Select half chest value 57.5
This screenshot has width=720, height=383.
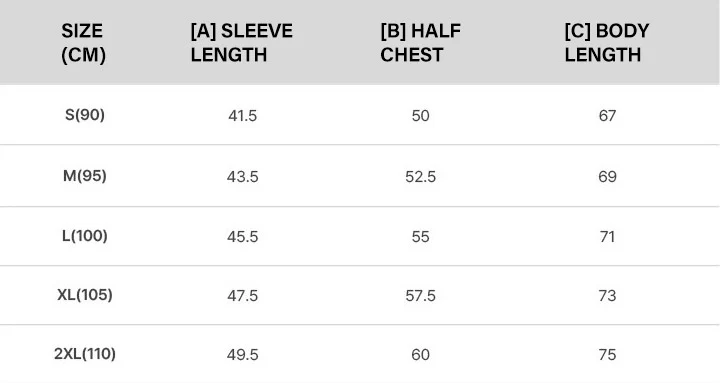pyautogui.click(x=420, y=296)
